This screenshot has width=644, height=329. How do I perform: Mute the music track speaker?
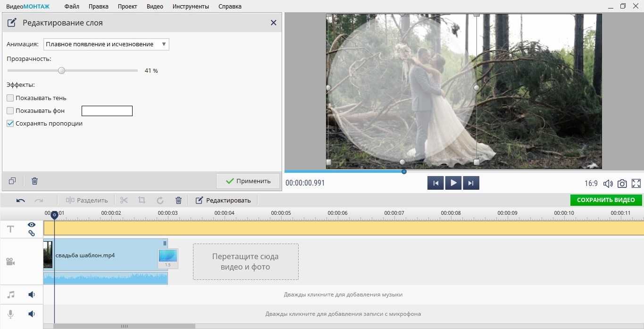pos(32,295)
